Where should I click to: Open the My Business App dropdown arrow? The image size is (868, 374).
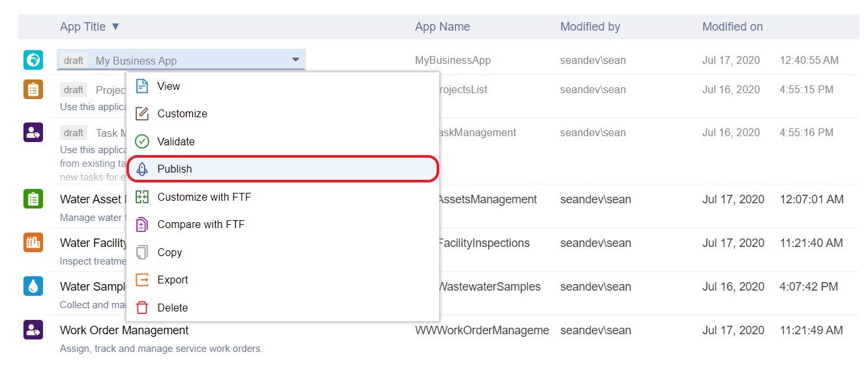295,60
